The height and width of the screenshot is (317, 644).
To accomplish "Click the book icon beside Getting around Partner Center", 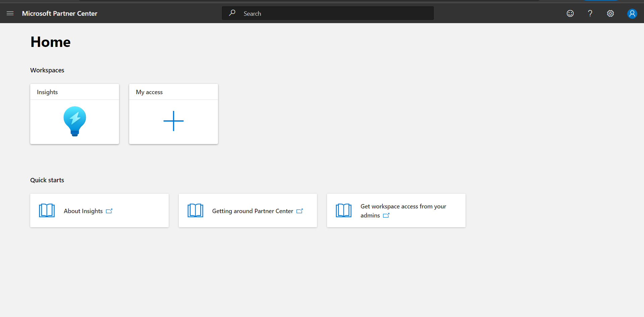I will (196, 210).
